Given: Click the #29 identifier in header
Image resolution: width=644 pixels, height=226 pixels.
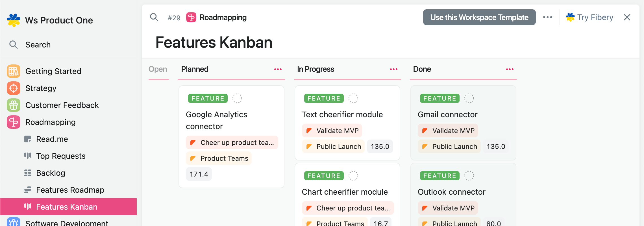Looking at the screenshot, I should pyautogui.click(x=174, y=18).
